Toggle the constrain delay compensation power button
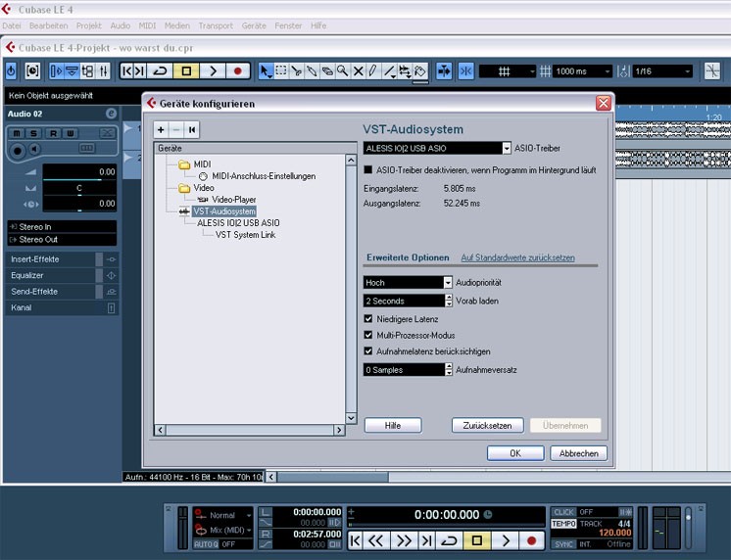The image size is (731, 560). pyautogui.click(x=11, y=71)
